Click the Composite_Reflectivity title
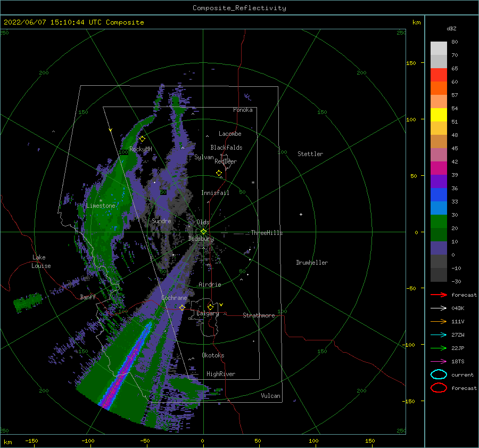Image resolution: width=479 pixels, height=448 pixels. click(x=240, y=8)
